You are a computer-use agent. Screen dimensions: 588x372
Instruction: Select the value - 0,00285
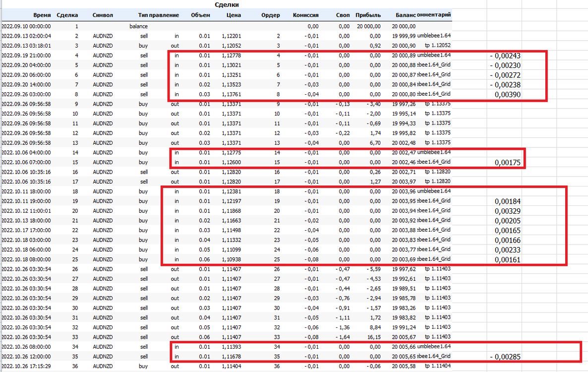(x=505, y=357)
